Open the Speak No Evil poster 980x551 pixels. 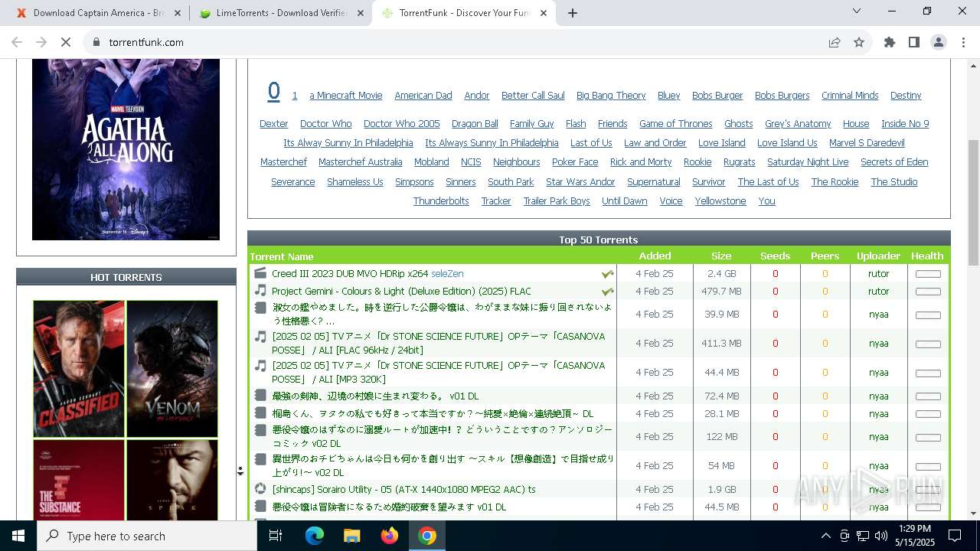coord(172,480)
